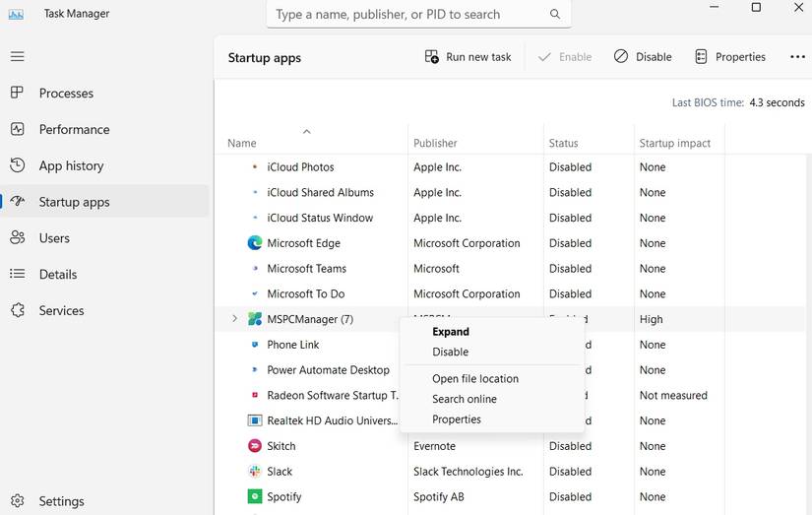This screenshot has width=812, height=515.
Task: Click the Disable circle-slash icon
Action: [x=620, y=56]
